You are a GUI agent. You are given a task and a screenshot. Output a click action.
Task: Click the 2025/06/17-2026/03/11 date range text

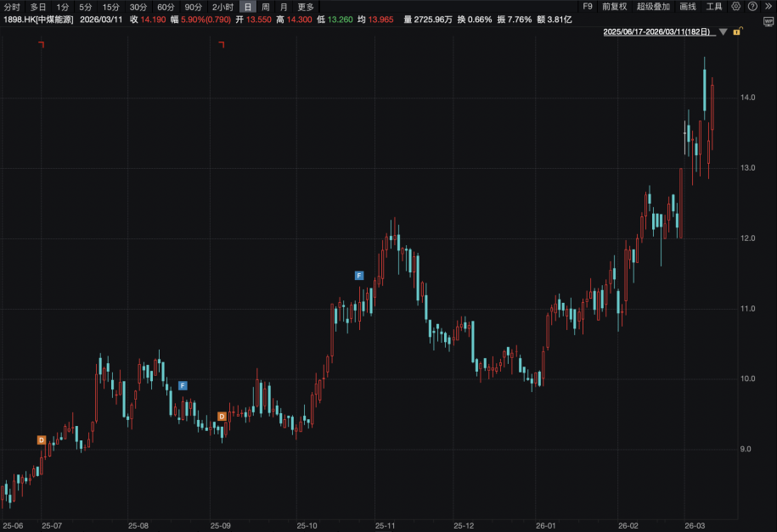[x=658, y=32]
